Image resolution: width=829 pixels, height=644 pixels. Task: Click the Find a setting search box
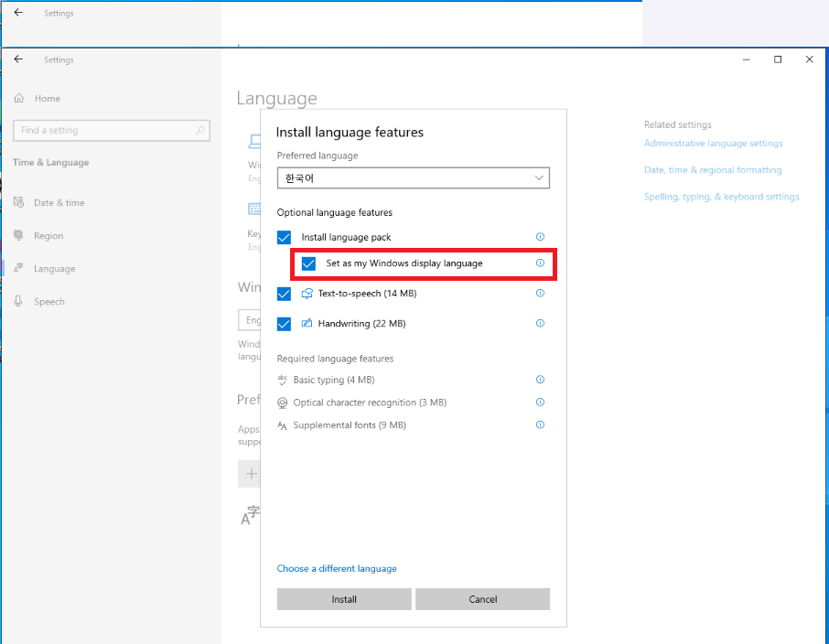(x=112, y=130)
